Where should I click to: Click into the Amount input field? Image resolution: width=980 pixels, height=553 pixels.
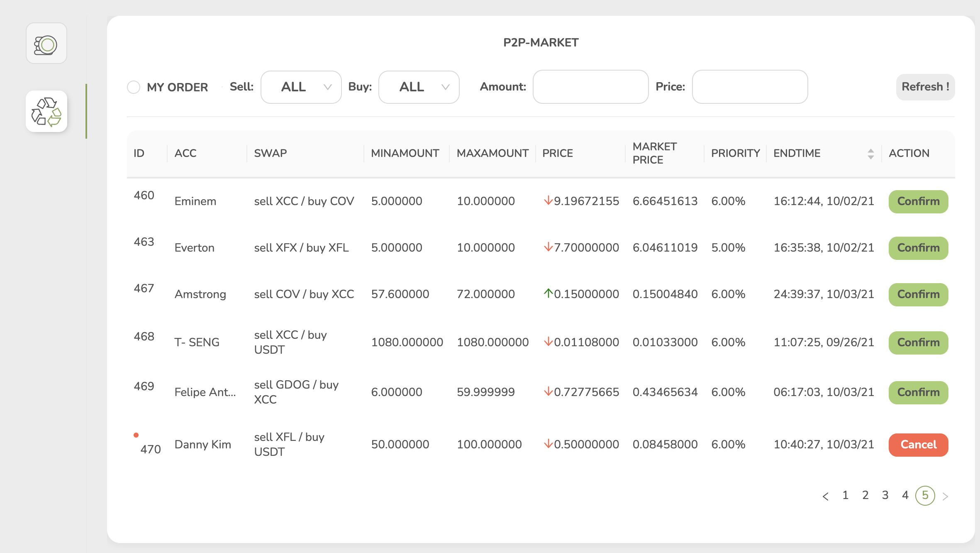pyautogui.click(x=590, y=87)
